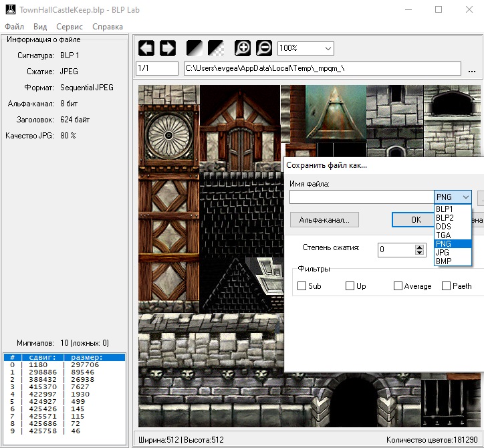The image size is (484, 448).
Task: Click the Альфа-канал... button
Action: 324,219
